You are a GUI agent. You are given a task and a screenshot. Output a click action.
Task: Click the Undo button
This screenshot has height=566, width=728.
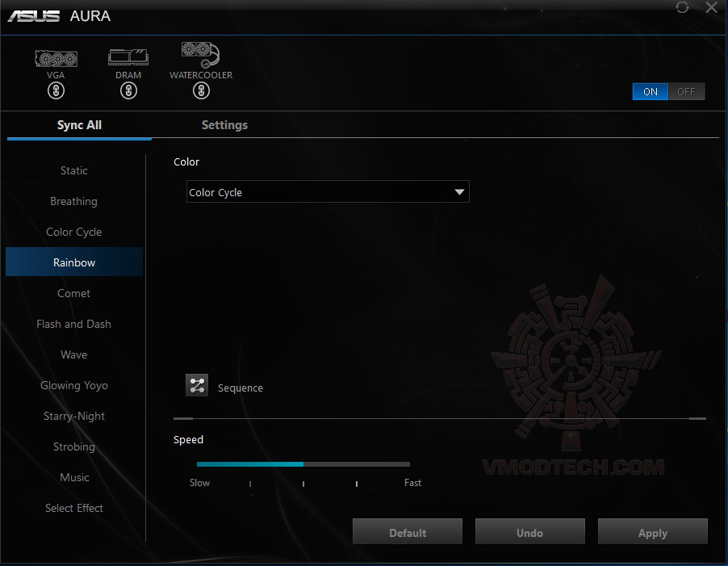point(529,531)
